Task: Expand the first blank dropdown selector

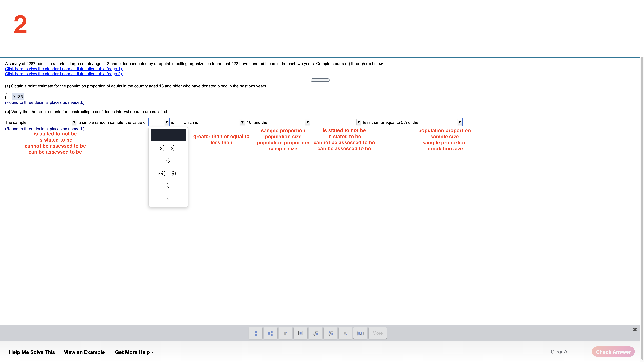Action: point(52,122)
